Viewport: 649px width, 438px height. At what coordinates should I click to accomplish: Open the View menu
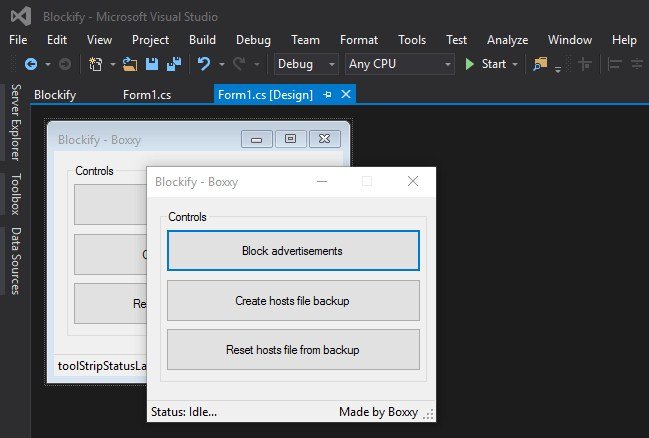99,40
